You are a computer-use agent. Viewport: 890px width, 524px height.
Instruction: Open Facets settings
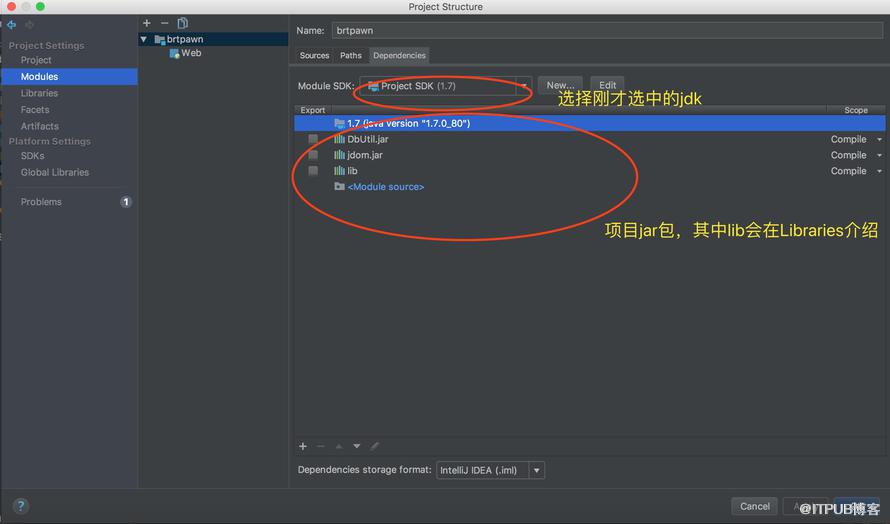[x=35, y=110]
